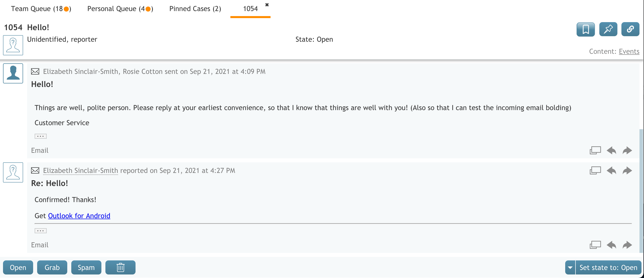Expand hidden quoted text in first email
Image resolution: width=644 pixels, height=278 pixels.
(x=41, y=136)
